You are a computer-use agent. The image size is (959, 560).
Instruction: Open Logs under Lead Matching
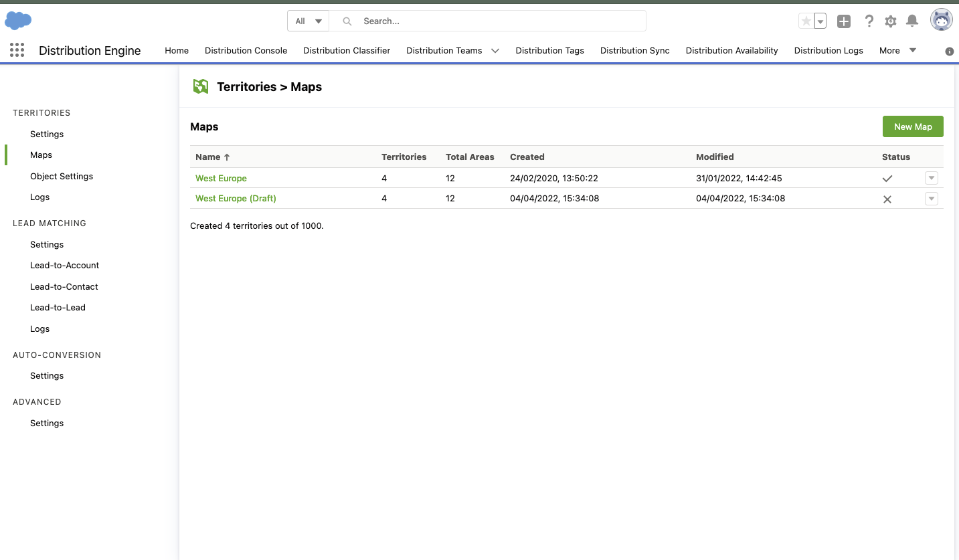click(x=39, y=329)
